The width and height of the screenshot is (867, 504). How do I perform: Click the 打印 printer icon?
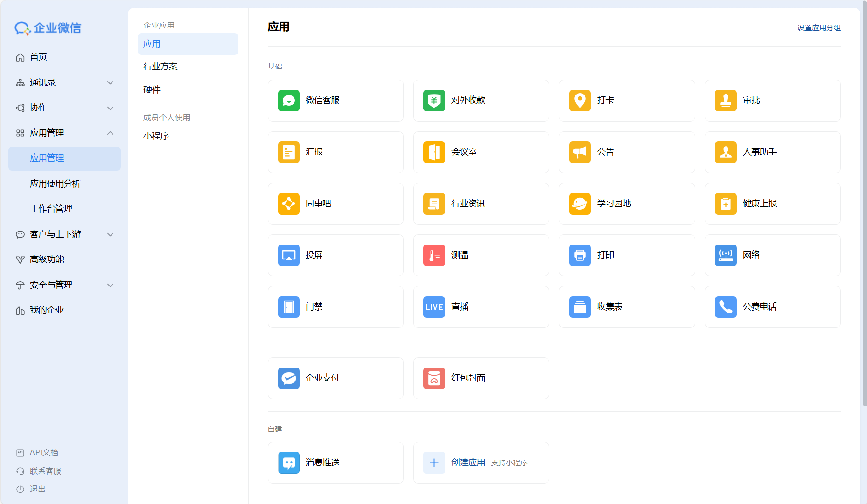pyautogui.click(x=580, y=255)
